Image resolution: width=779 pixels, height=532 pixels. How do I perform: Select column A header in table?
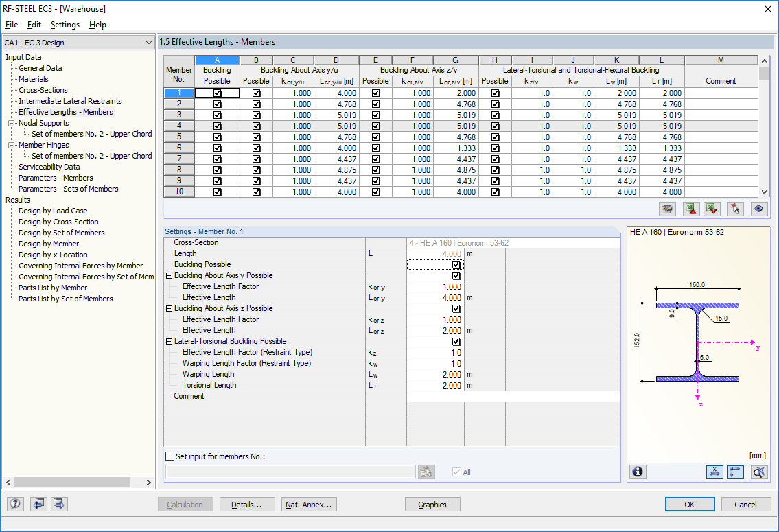[x=217, y=60]
